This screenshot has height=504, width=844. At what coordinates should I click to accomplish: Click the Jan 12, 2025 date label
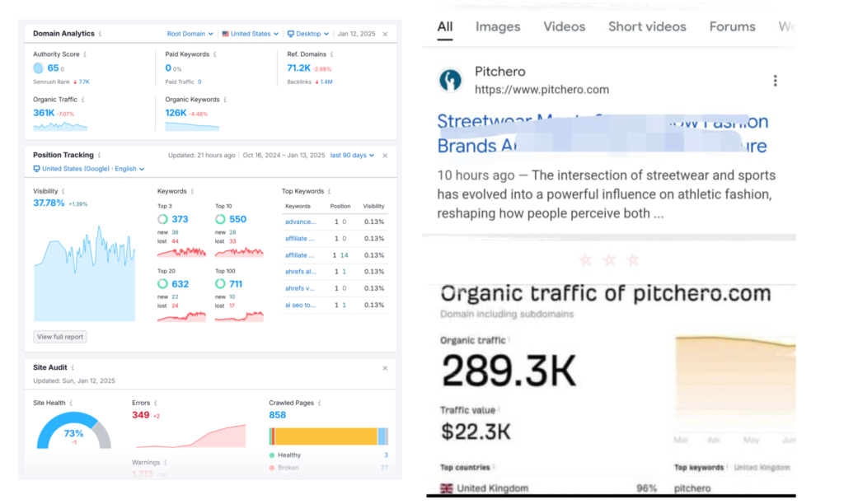356,34
